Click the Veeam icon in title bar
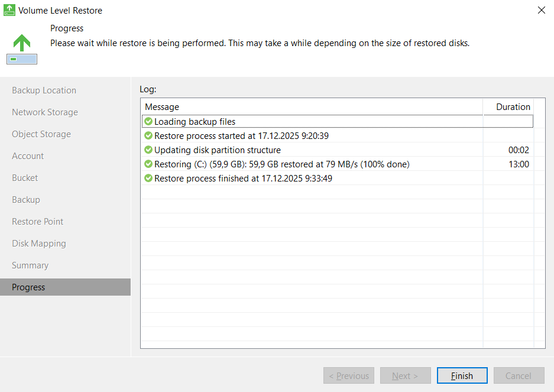 (9, 10)
